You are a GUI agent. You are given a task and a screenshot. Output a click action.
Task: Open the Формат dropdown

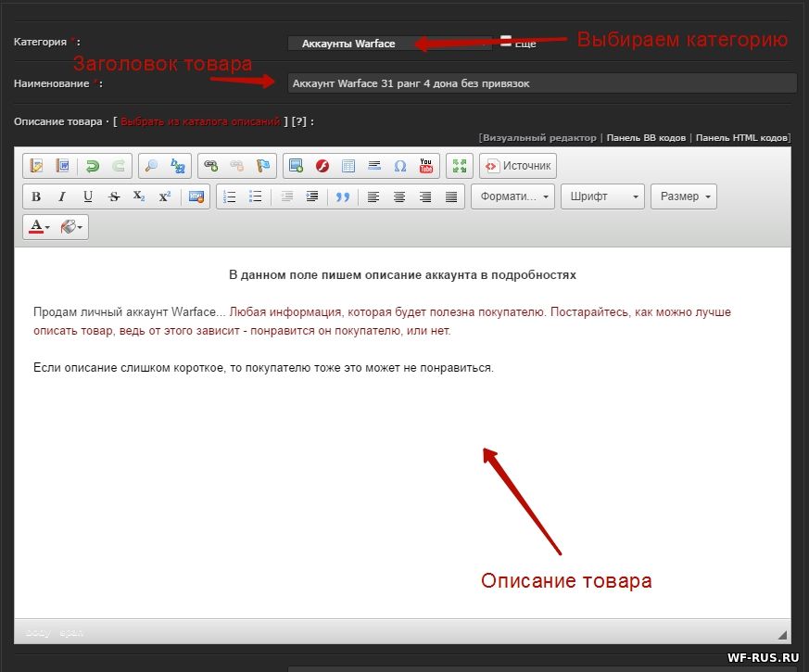[512, 197]
